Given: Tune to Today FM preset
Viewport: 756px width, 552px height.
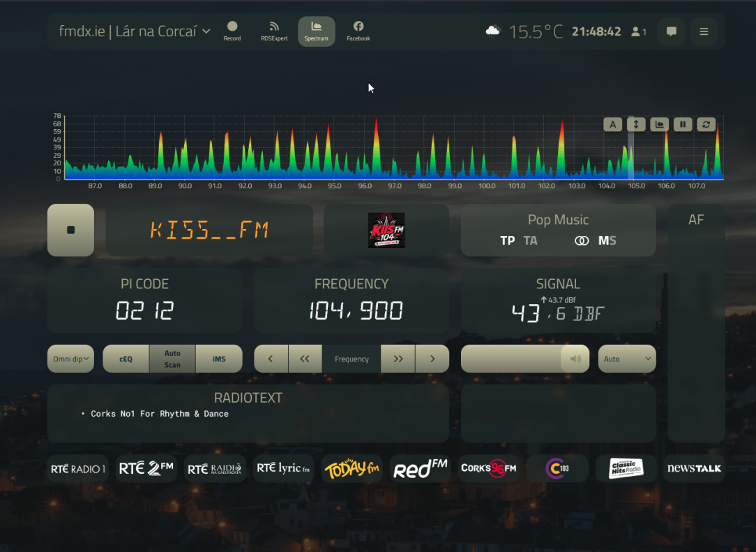Looking at the screenshot, I should tap(351, 468).
